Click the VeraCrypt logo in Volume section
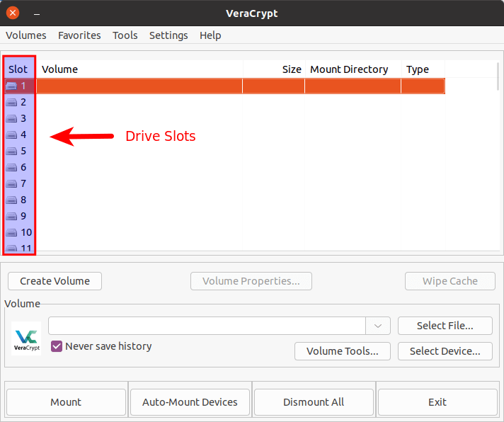504x422 pixels. click(26, 338)
